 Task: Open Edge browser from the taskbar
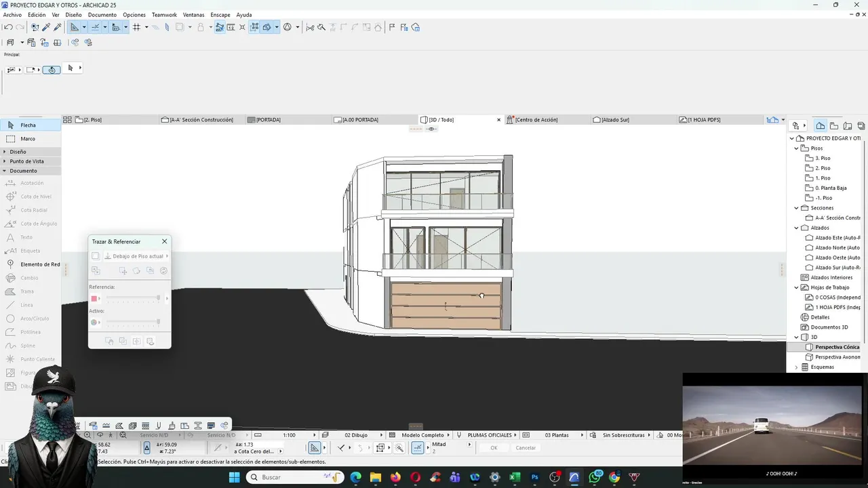356,477
